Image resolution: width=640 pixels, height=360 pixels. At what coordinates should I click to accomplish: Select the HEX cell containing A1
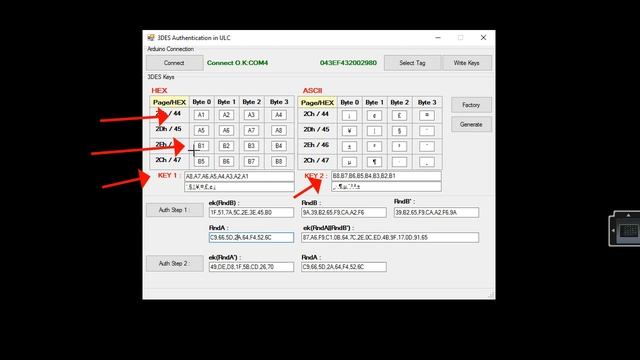[x=201, y=115]
